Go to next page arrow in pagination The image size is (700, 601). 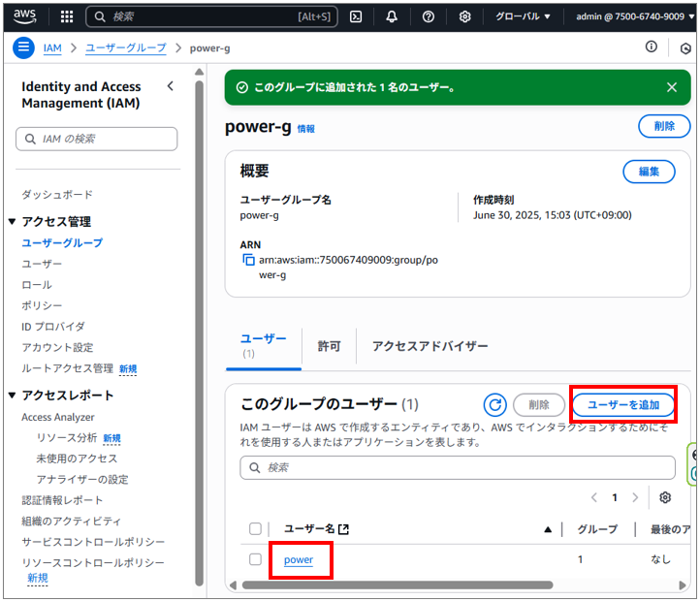click(635, 497)
